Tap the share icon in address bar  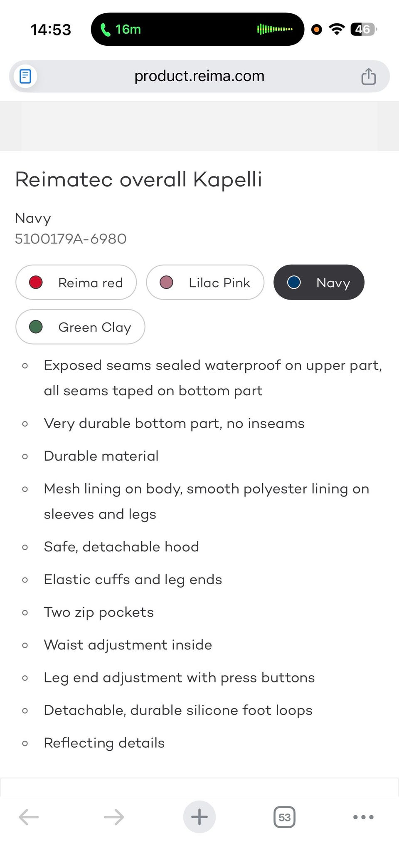coord(368,77)
